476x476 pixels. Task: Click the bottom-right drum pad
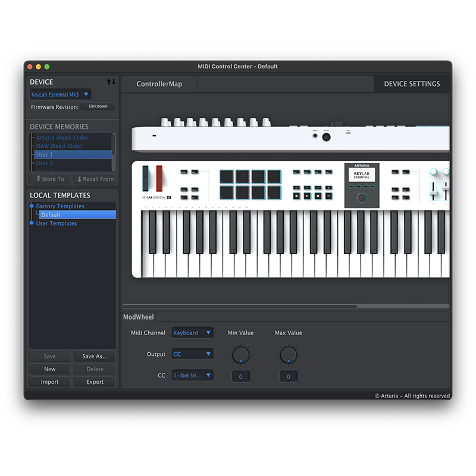[x=274, y=192]
